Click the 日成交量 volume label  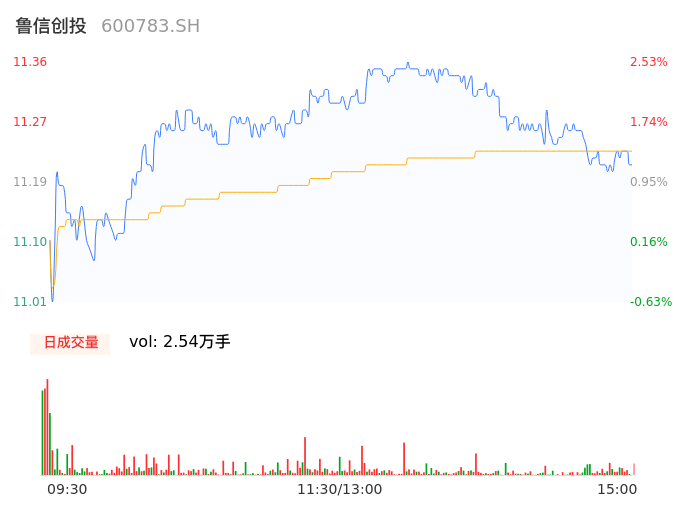70,342
